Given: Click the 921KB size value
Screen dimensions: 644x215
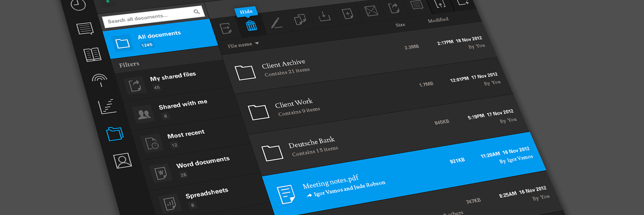Looking at the screenshot, I should click(457, 161).
